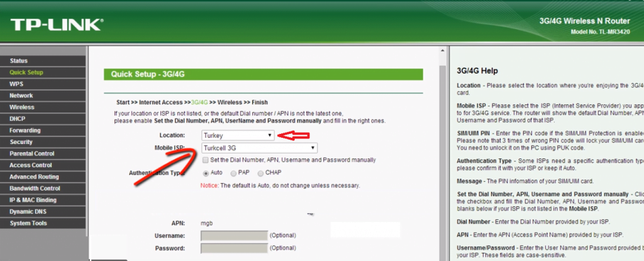Open the WPS menu item
Image resolution: width=644 pixels, height=261 pixels.
click(x=43, y=84)
